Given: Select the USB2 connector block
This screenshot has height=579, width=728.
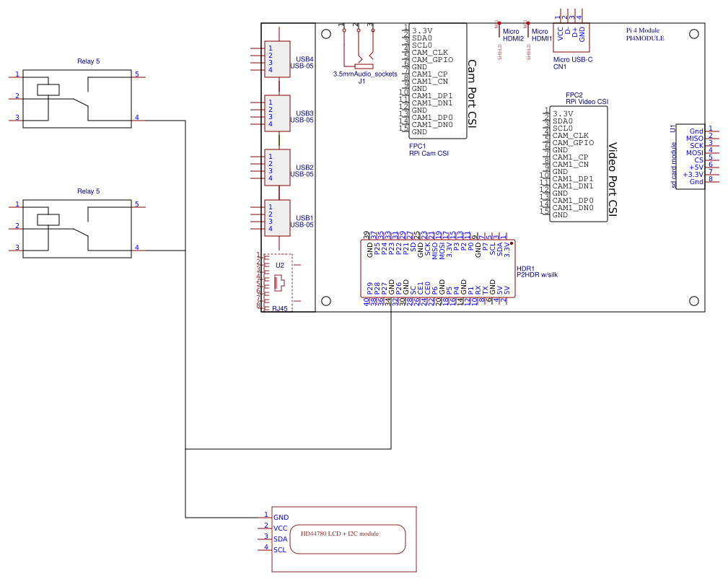Looking at the screenshot, I should [277, 167].
